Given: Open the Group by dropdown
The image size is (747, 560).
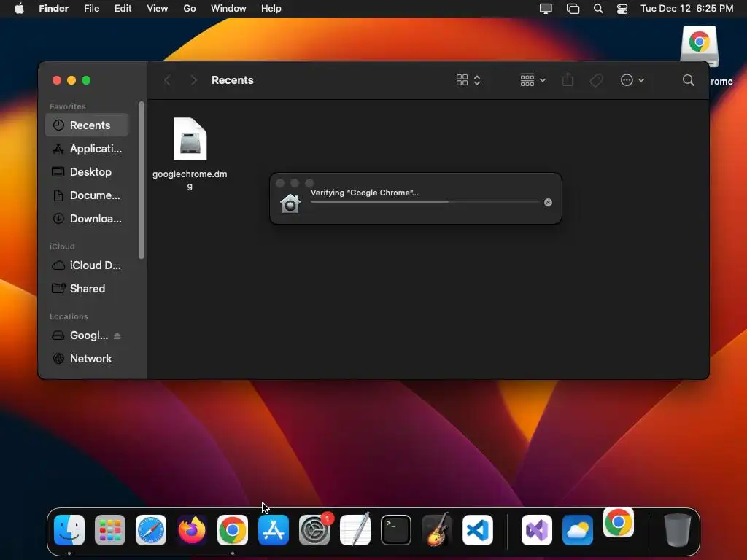Looking at the screenshot, I should click(x=533, y=80).
